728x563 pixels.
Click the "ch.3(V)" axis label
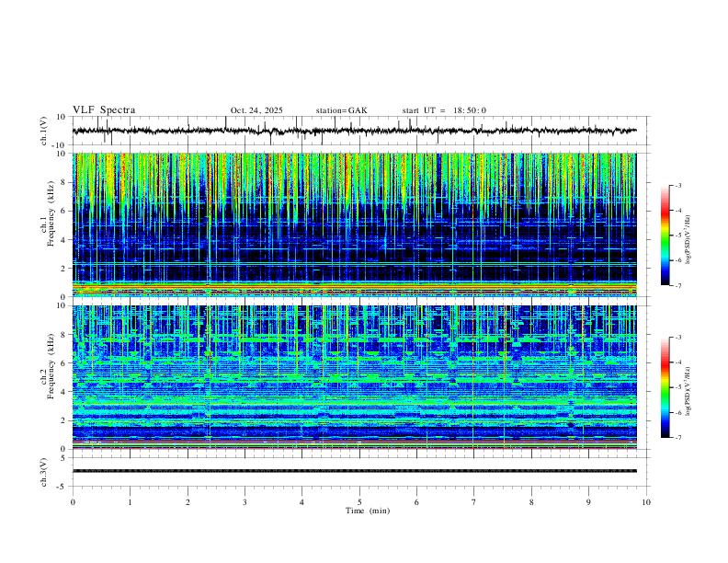[44, 472]
